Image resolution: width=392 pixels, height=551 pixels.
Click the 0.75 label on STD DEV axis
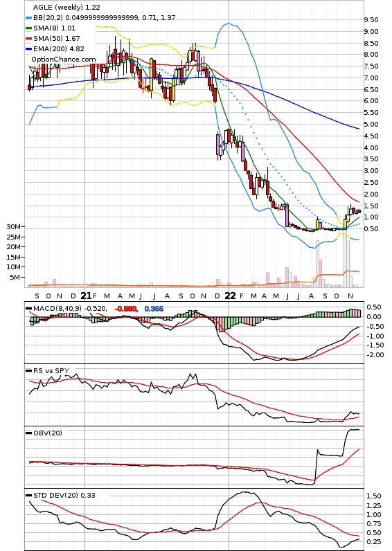coord(374,524)
